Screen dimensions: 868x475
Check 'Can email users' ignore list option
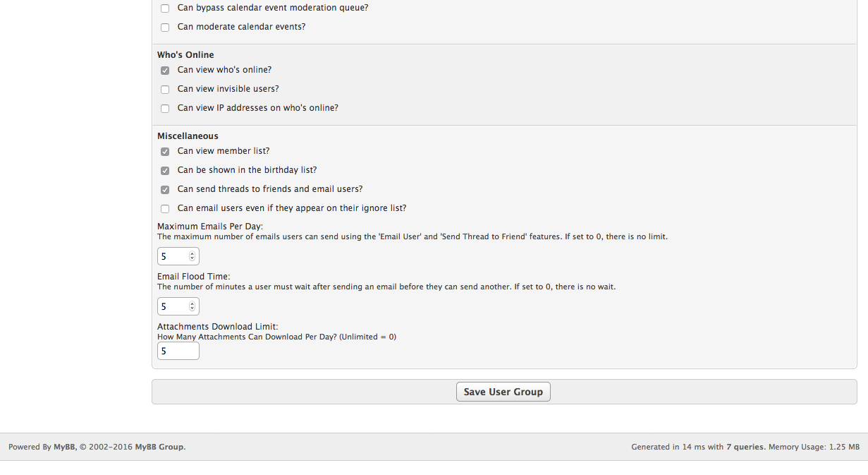[x=165, y=209]
